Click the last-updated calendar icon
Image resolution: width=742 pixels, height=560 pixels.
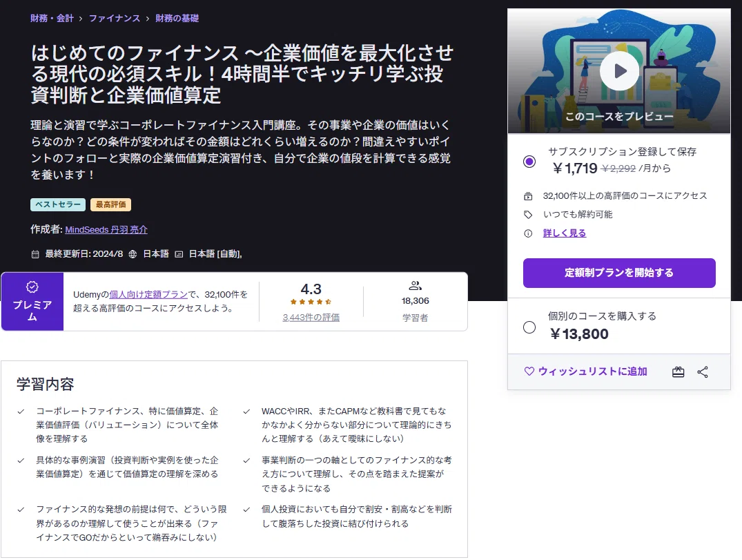[35, 254]
